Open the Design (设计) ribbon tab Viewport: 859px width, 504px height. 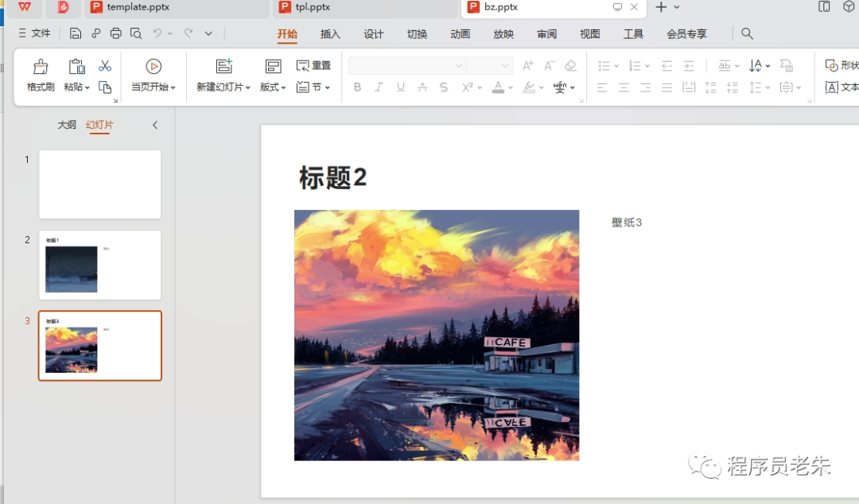pyautogui.click(x=374, y=34)
